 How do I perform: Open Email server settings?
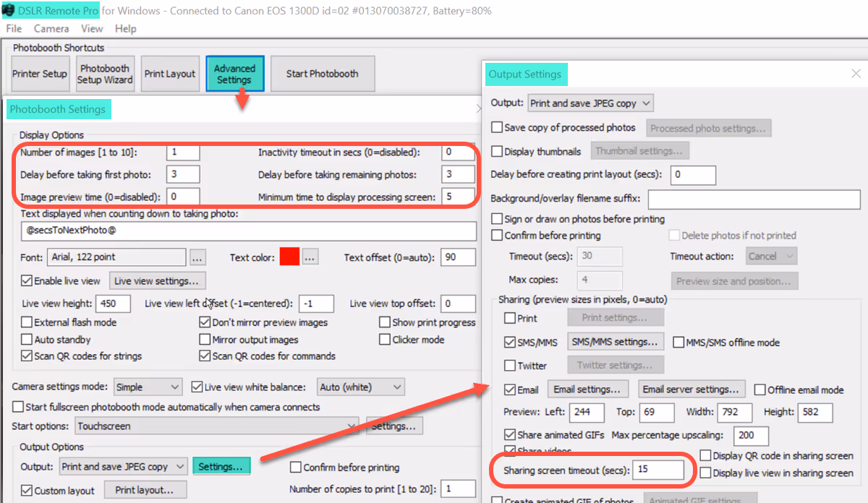click(692, 389)
